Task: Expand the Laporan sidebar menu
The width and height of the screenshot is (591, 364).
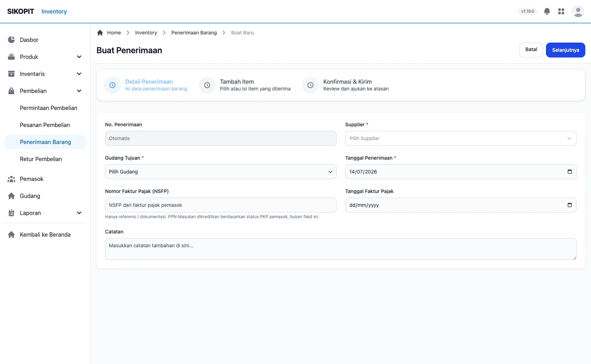Action: coord(79,213)
